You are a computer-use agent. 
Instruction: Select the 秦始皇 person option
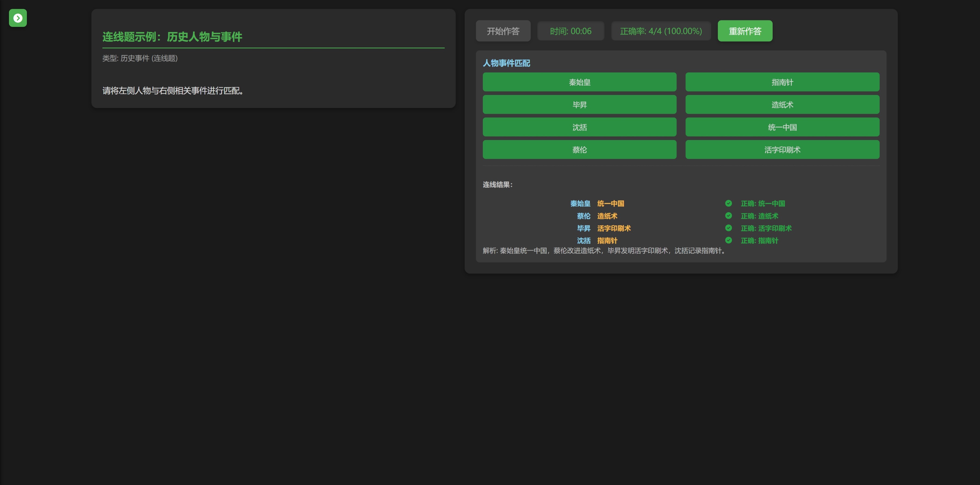tap(579, 82)
